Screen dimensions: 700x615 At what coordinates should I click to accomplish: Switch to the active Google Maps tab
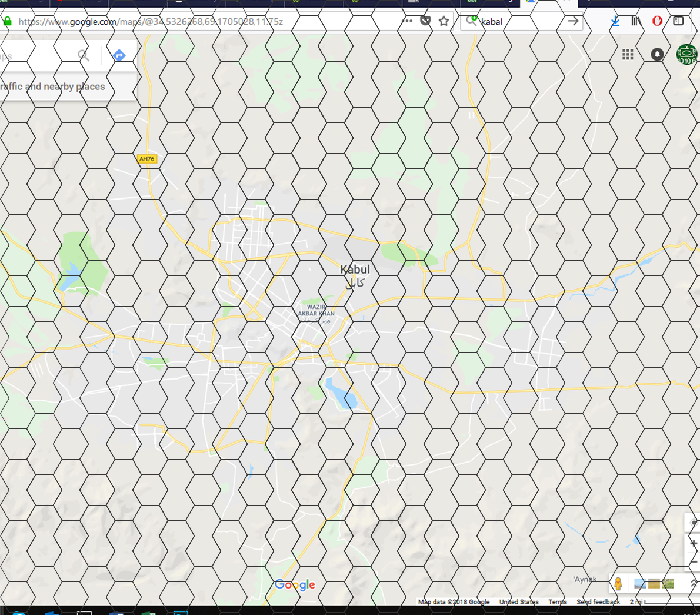point(549,3)
